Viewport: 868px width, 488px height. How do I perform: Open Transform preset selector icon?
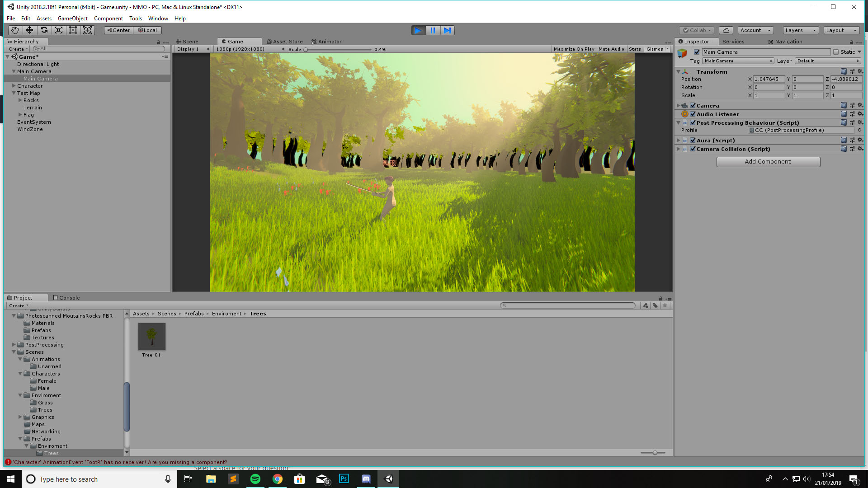[x=852, y=71]
